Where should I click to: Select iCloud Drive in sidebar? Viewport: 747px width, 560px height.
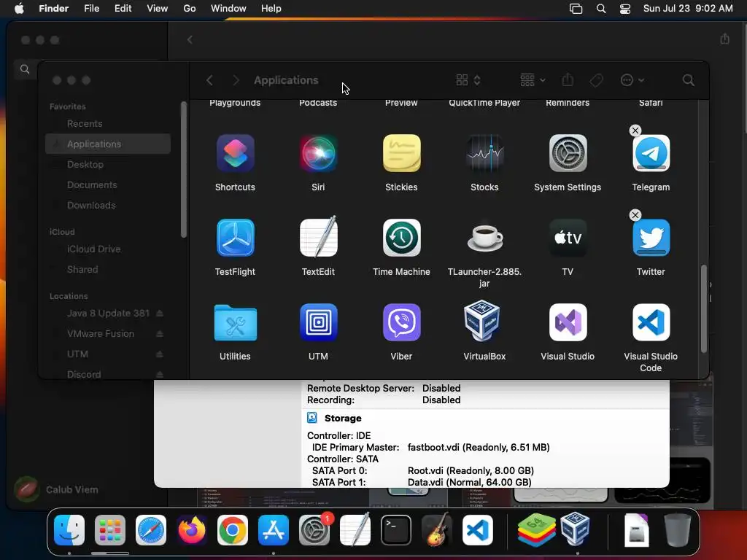108,249
